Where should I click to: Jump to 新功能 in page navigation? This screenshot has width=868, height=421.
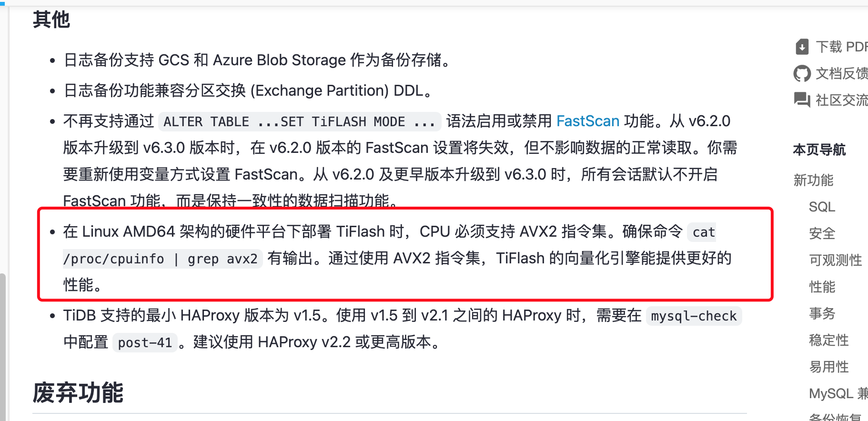[813, 180]
